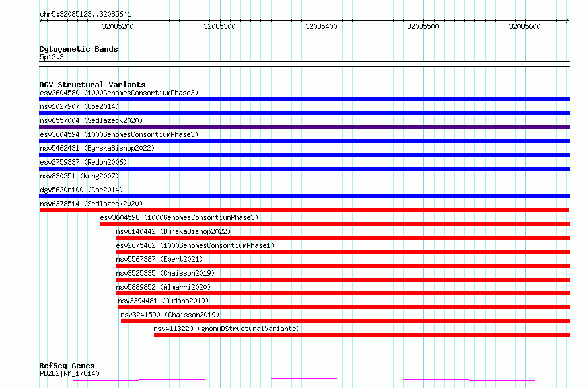
Task: Click the red bar under nsv6378514
Action: click(x=304, y=210)
